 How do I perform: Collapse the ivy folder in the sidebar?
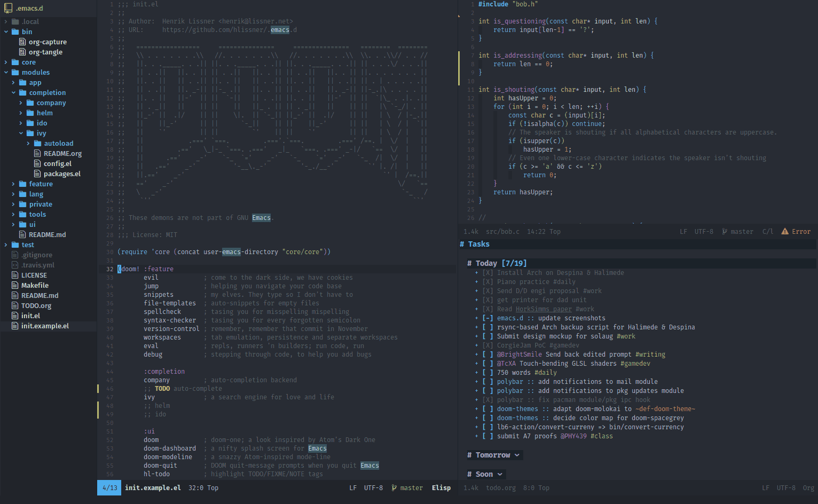tap(21, 133)
